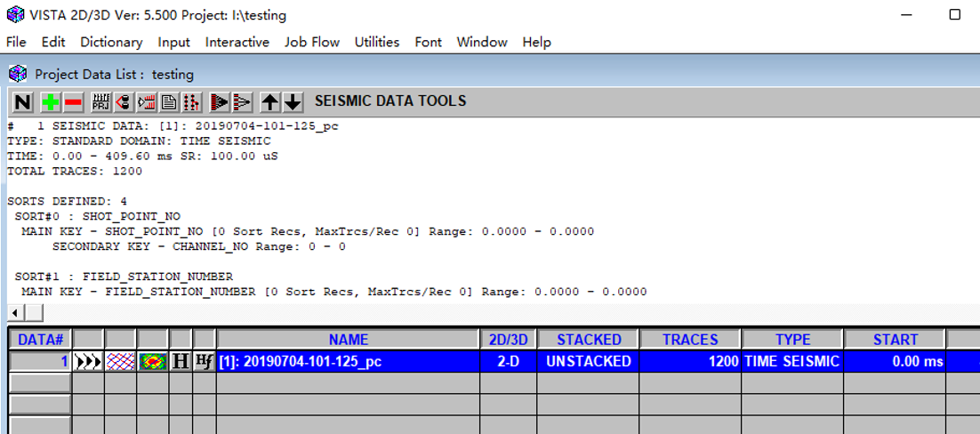980x434 pixels.
Task: Click the left arrow of horizontal scrollbar
Action: pyautogui.click(x=14, y=313)
